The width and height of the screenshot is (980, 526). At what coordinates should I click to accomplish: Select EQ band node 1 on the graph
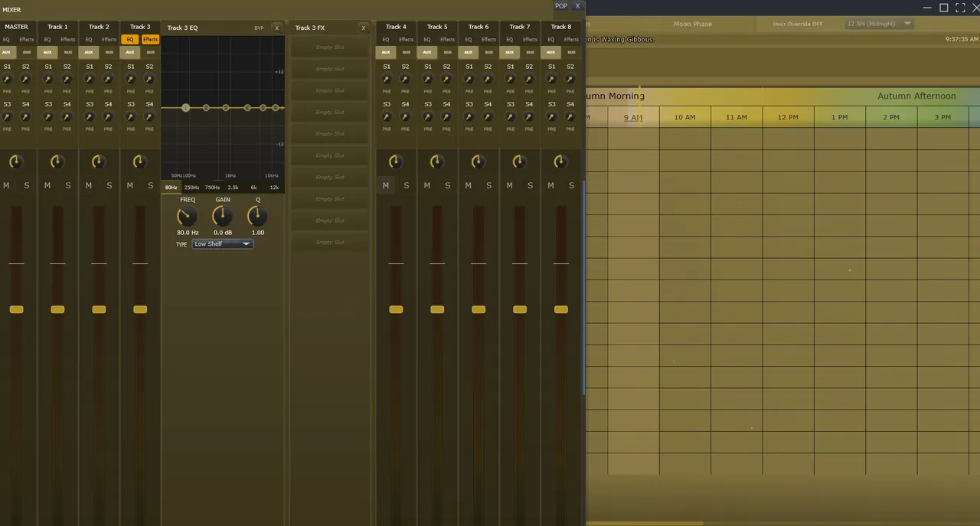[x=186, y=108]
